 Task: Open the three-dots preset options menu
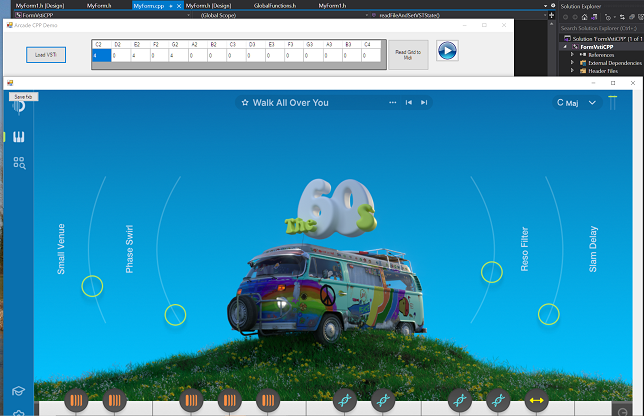(393, 103)
